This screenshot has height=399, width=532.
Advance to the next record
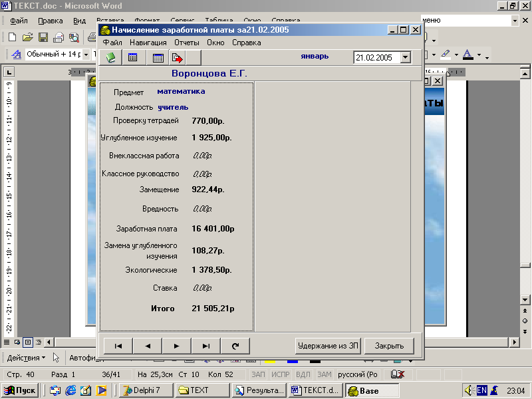(x=177, y=346)
